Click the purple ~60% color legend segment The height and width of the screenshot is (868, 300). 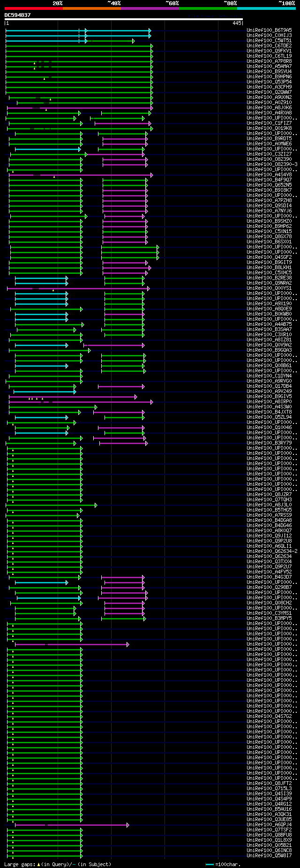pos(150,8)
